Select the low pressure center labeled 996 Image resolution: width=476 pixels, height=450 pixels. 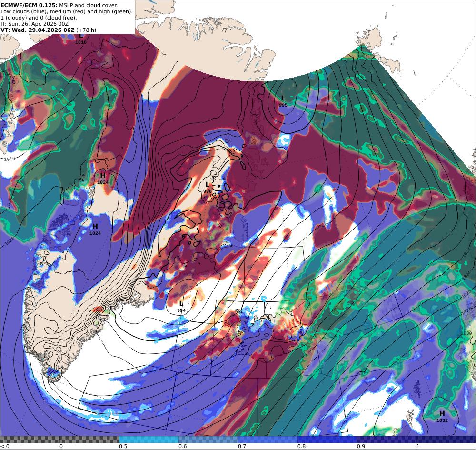pyautogui.click(x=208, y=187)
